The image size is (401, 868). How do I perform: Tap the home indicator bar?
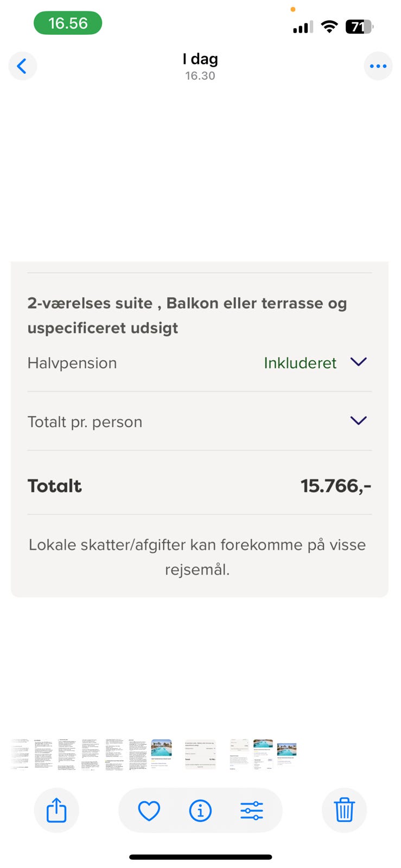click(200, 857)
